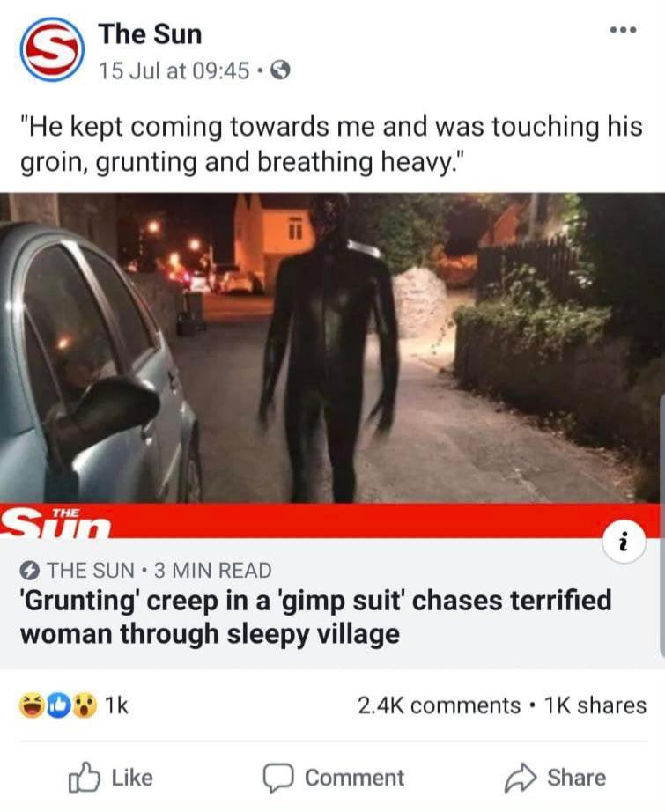This screenshot has width=665, height=812.
Task: Click the thumbs-up Like icon
Action: [x=84, y=778]
